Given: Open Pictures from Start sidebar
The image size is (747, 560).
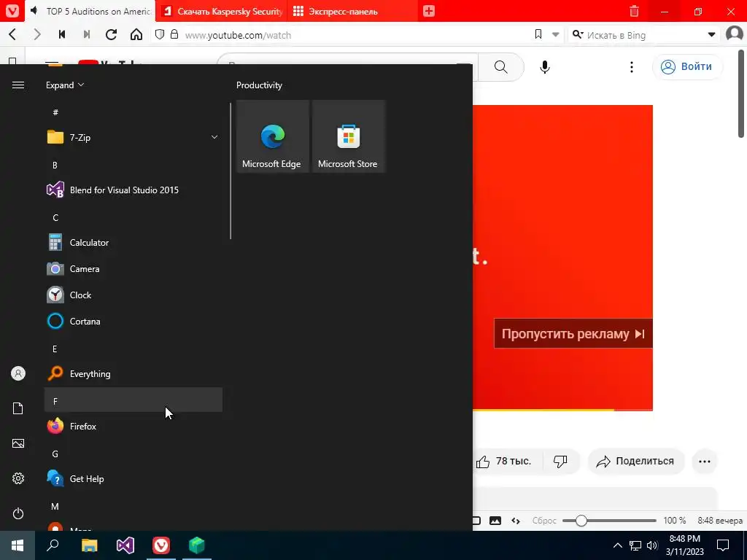Looking at the screenshot, I should coord(18,443).
